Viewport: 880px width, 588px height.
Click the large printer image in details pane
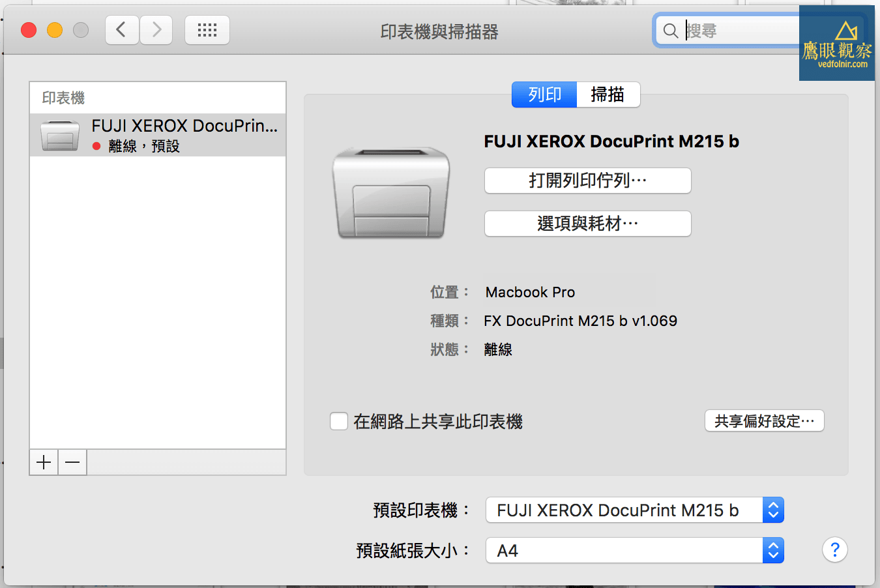tap(391, 193)
